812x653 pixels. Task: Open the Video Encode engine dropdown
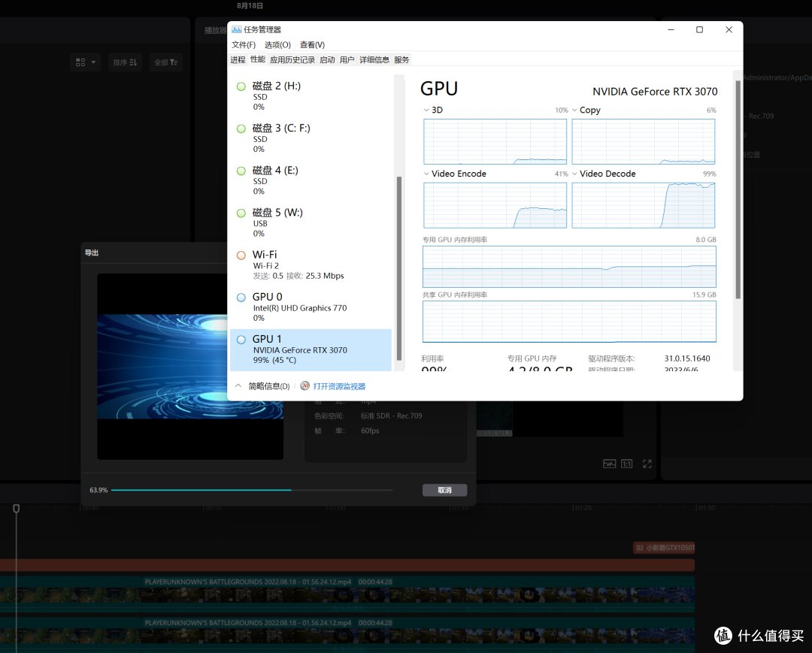[426, 174]
